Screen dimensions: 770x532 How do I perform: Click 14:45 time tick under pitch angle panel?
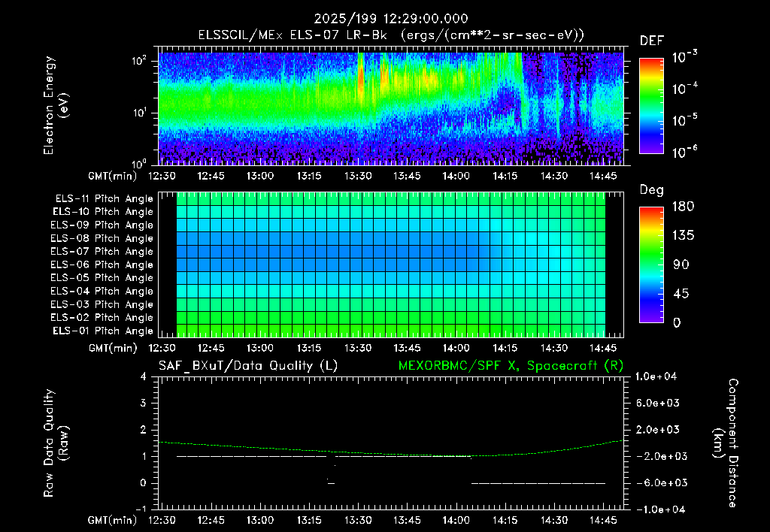coord(603,348)
